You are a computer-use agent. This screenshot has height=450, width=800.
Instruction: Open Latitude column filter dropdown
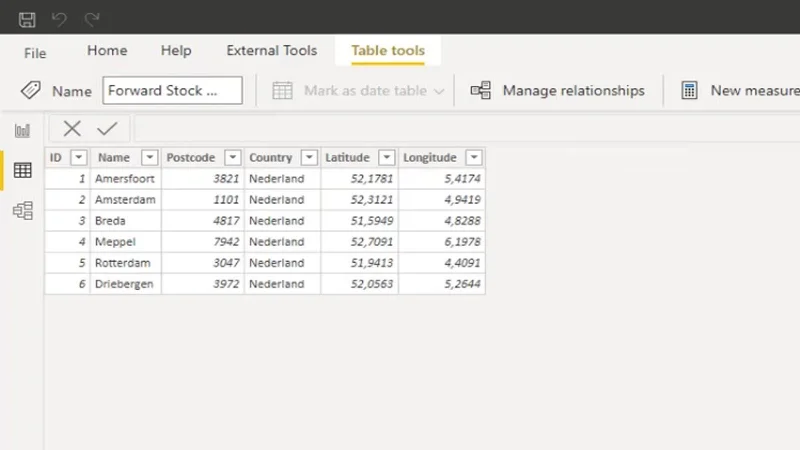point(387,158)
